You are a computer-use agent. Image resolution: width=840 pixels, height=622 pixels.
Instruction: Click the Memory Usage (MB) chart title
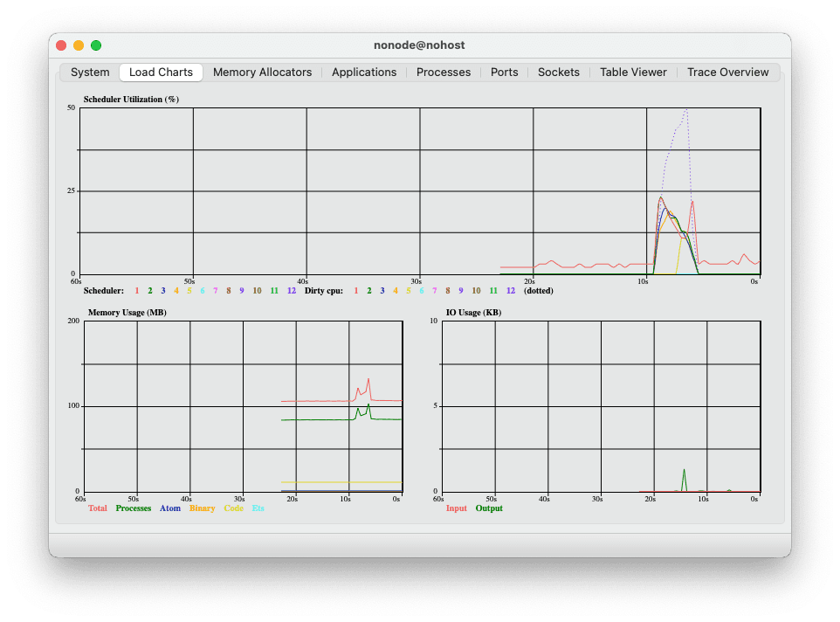pos(127,313)
